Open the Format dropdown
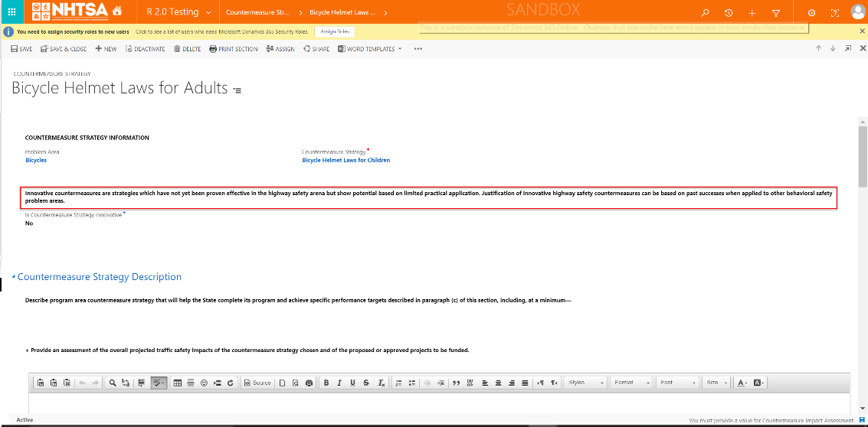The height and width of the screenshot is (427, 868). click(x=631, y=383)
